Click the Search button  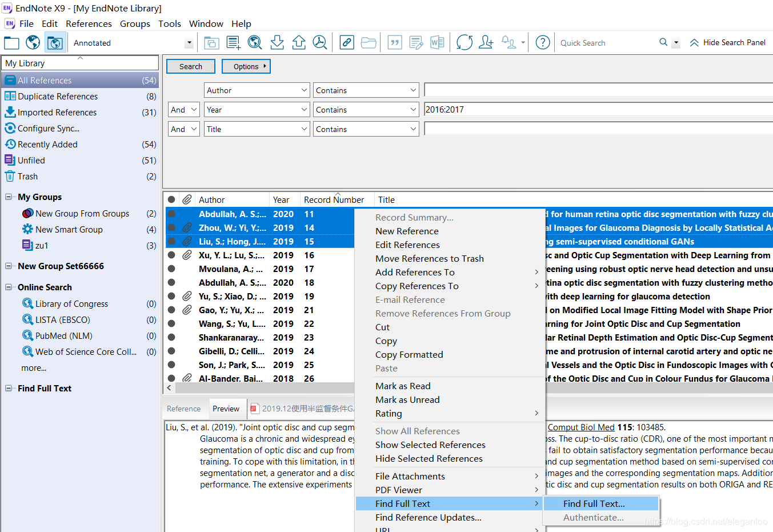pyautogui.click(x=191, y=66)
